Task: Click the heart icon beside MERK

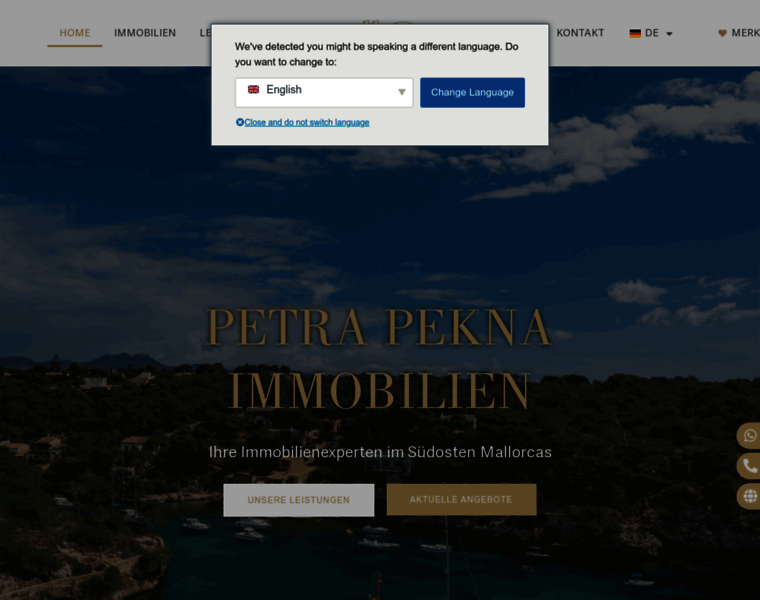Action: click(722, 33)
